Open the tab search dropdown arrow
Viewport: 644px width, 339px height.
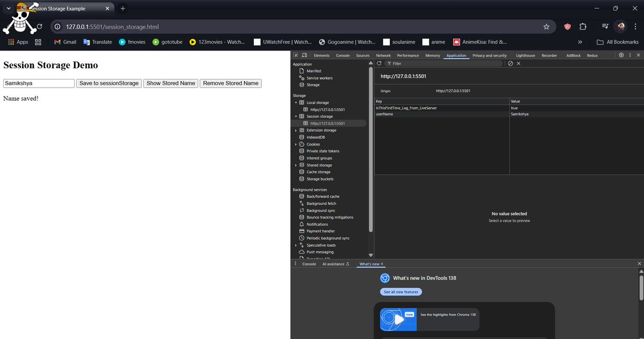pyautogui.click(x=9, y=9)
